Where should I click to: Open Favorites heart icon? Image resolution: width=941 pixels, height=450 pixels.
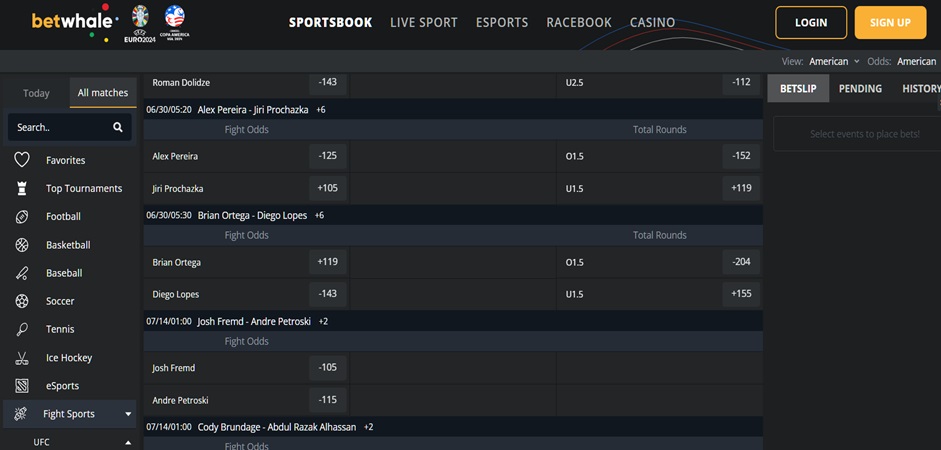(22, 160)
